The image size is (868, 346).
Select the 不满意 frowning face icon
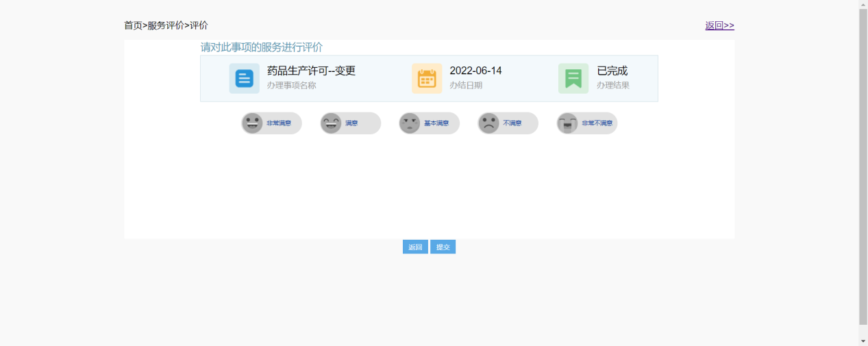489,123
